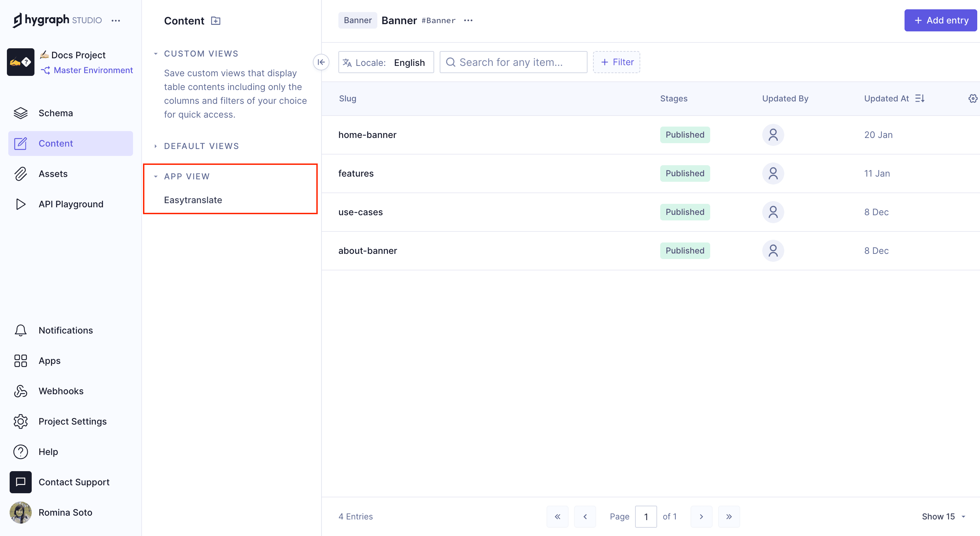
Task: Click the search for any item field
Action: tap(513, 62)
